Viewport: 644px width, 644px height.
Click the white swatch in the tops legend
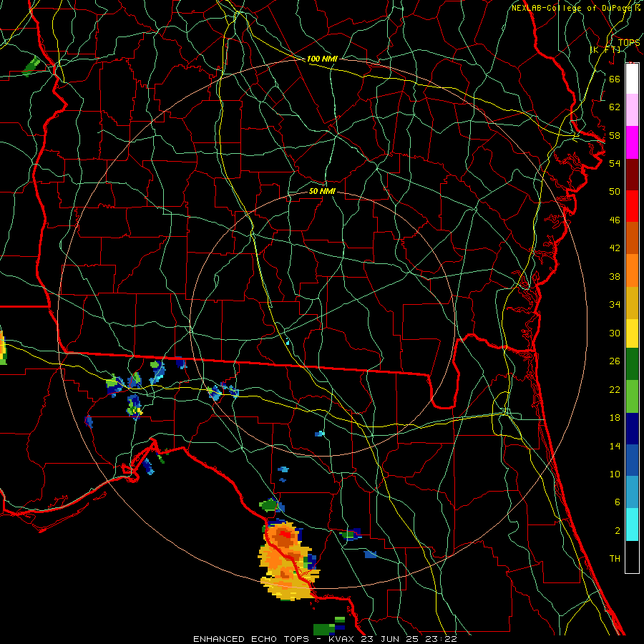[x=632, y=79]
